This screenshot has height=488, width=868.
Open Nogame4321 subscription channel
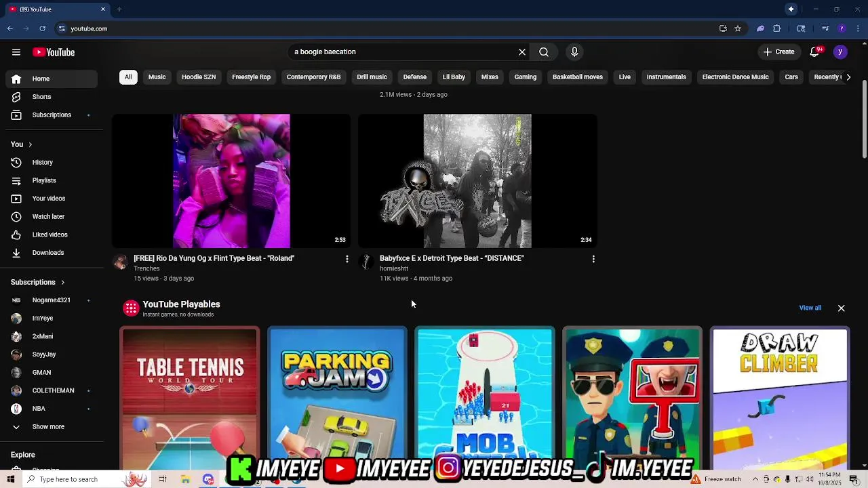coord(50,300)
